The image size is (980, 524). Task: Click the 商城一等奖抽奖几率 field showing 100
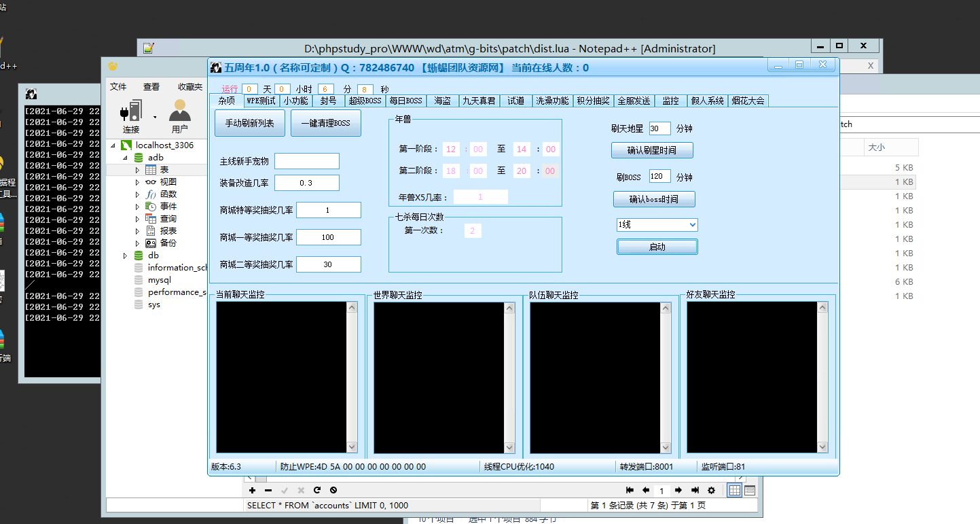click(x=329, y=237)
